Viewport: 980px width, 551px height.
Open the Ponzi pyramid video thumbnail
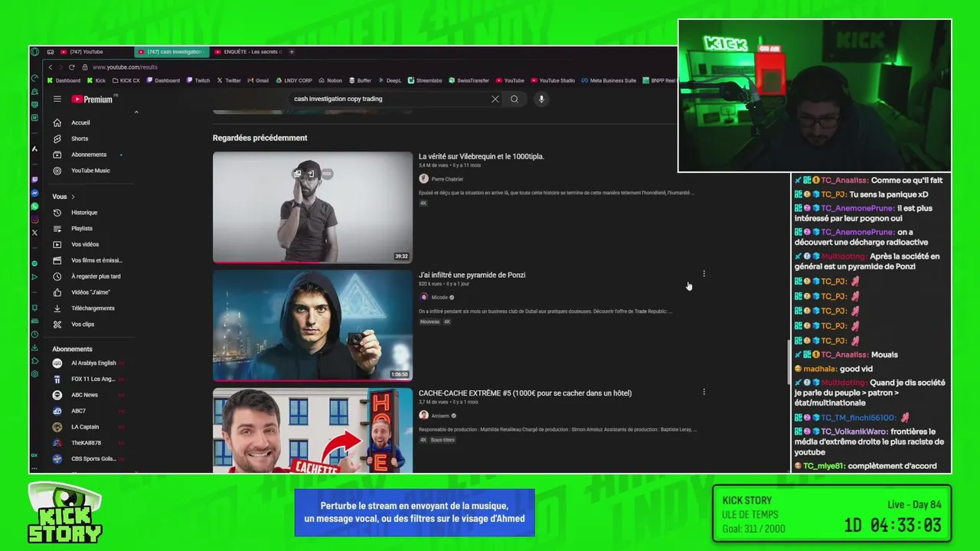tap(312, 325)
